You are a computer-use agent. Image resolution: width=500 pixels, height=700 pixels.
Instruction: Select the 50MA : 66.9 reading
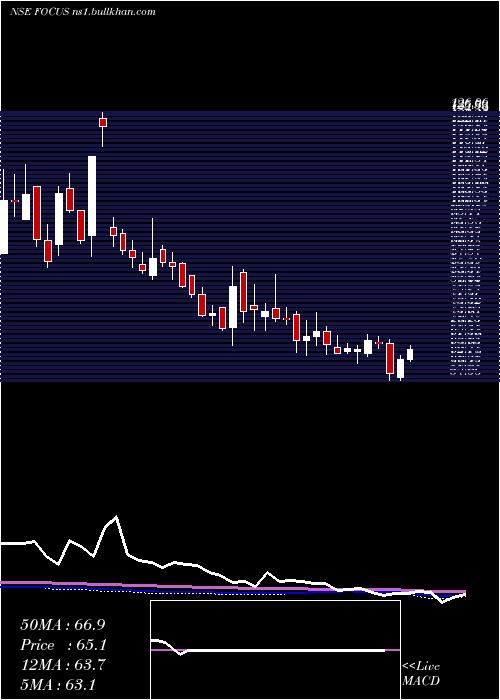coord(63,625)
